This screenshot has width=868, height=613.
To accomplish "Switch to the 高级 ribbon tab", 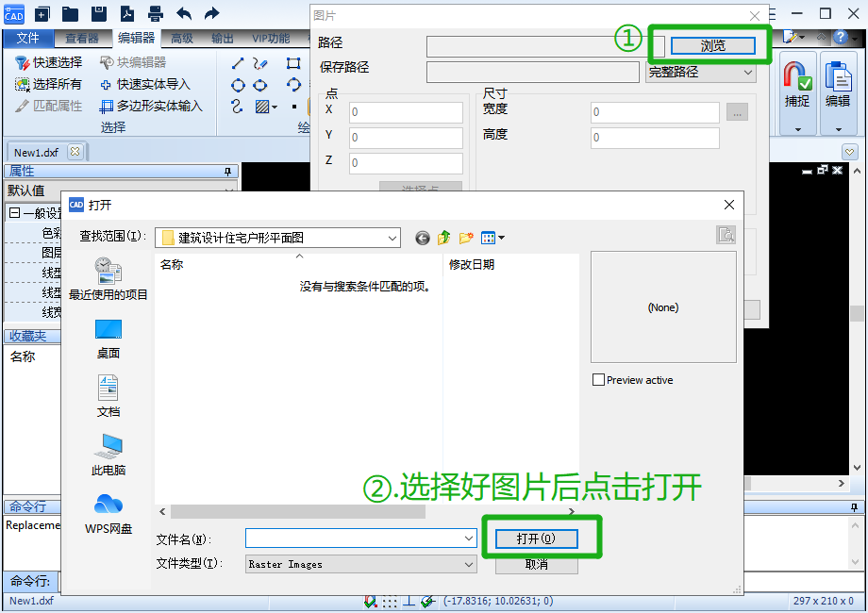I will tap(181, 39).
